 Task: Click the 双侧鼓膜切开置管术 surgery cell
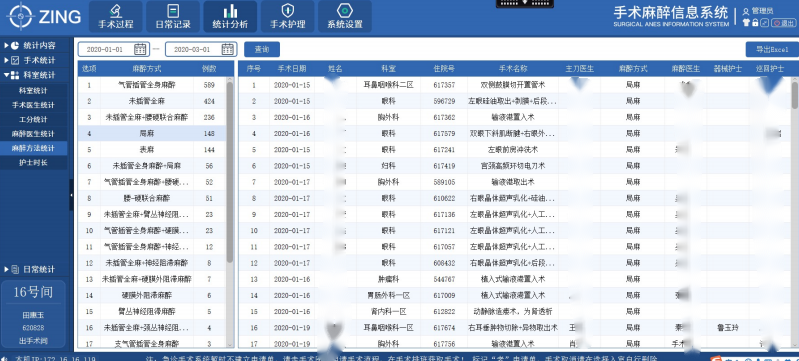(x=513, y=85)
